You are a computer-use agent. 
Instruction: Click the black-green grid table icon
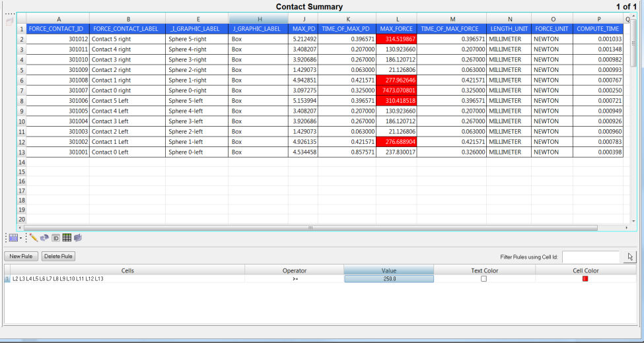coord(67,237)
